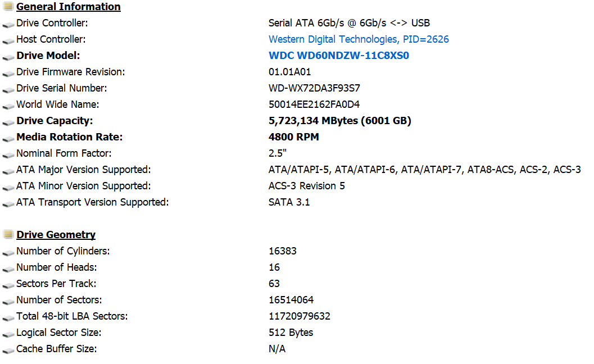The image size is (594, 364).
Task: Click the drive icon next to Media Rotation Rate
Action: [x=8, y=139]
